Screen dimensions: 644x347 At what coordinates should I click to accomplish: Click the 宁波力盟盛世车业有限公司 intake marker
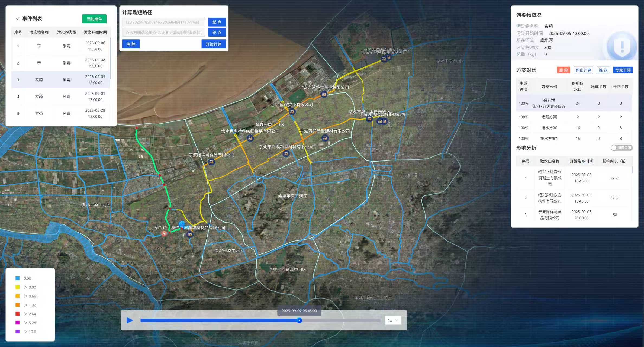324,94
